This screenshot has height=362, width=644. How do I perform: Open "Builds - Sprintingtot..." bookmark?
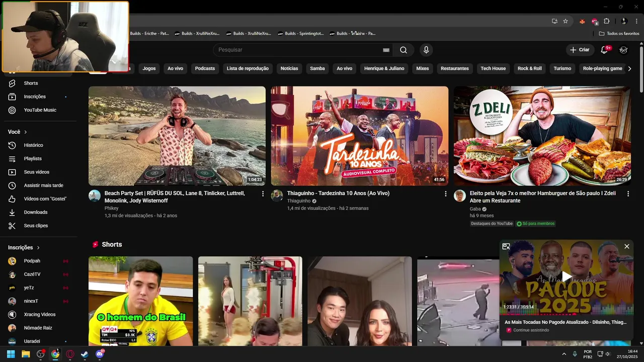point(300,34)
